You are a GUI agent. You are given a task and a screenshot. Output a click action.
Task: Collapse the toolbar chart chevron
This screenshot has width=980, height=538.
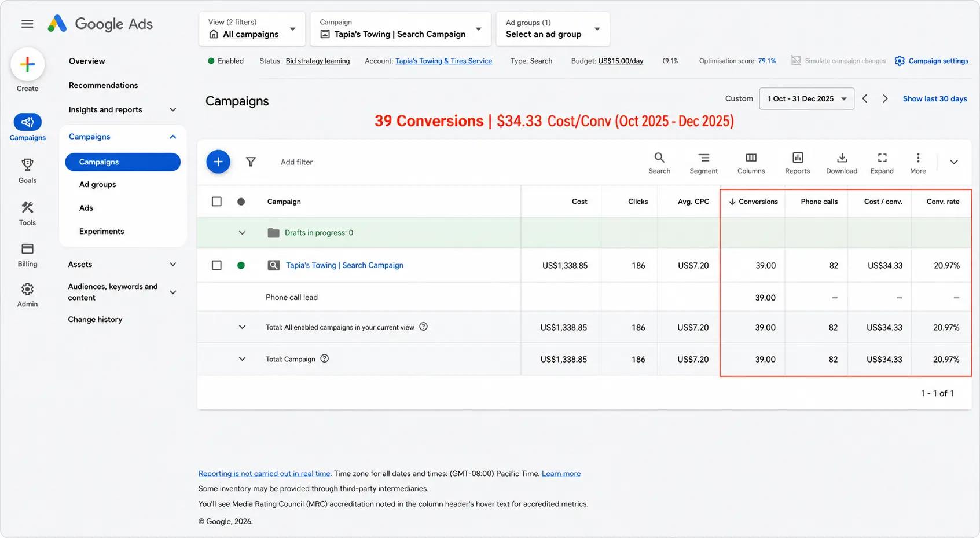pos(954,162)
